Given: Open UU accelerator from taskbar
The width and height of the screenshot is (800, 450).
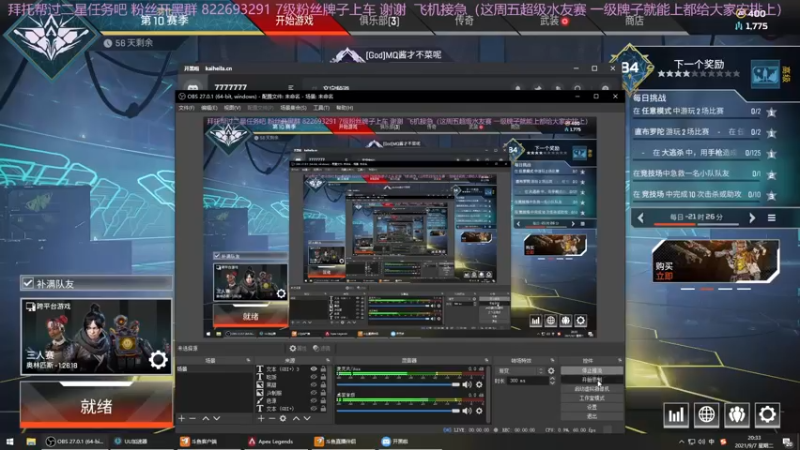Looking at the screenshot, I should (131, 441).
